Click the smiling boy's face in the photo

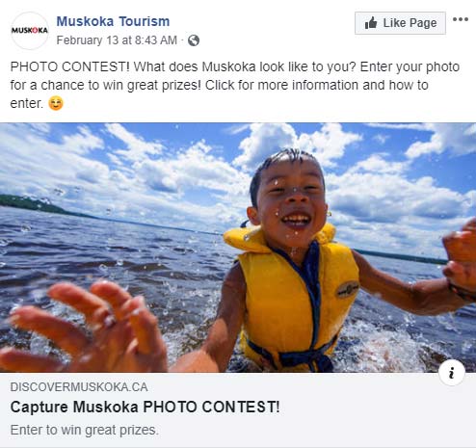pyautogui.click(x=289, y=199)
